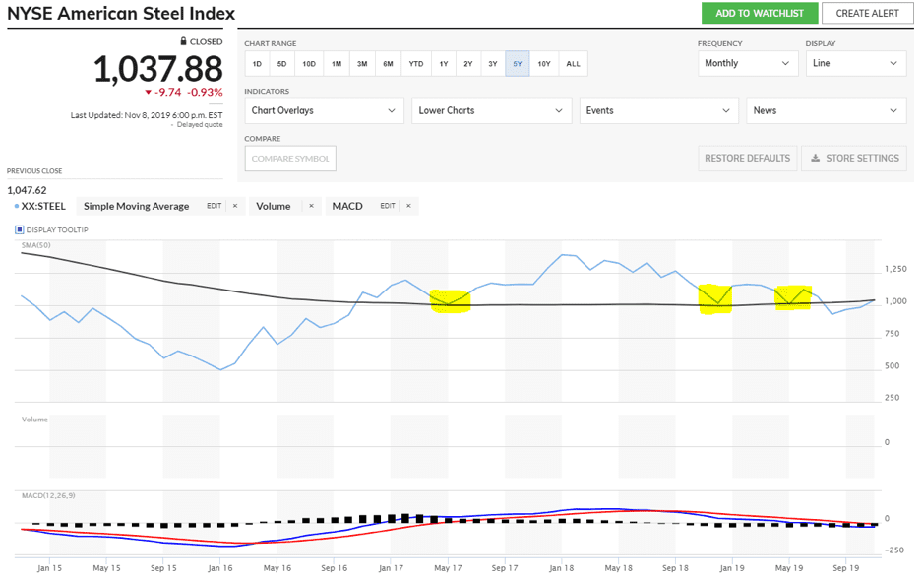The height and width of the screenshot is (582, 924).
Task: Click the blue XX:STEEL legend dot
Action: pos(17,207)
